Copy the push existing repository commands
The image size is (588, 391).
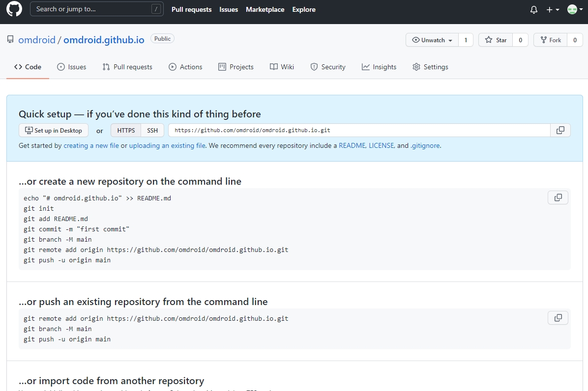pyautogui.click(x=558, y=318)
